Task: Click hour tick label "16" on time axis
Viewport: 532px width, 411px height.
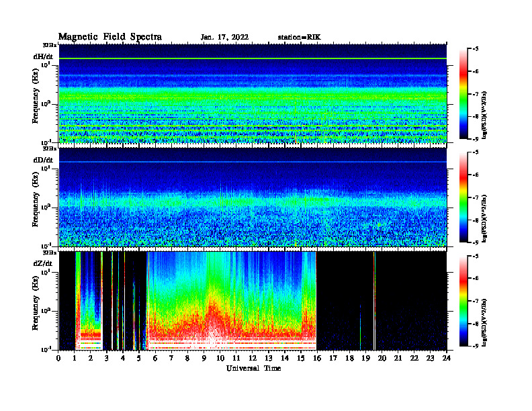Action: coord(317,358)
